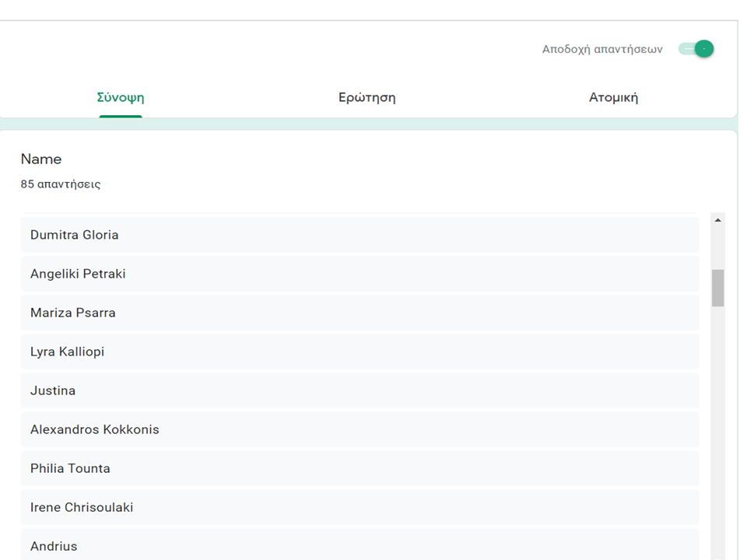This screenshot has height=560, width=747.
Task: Click the Αποδοχή απαντήσεων label
Action: click(x=602, y=49)
